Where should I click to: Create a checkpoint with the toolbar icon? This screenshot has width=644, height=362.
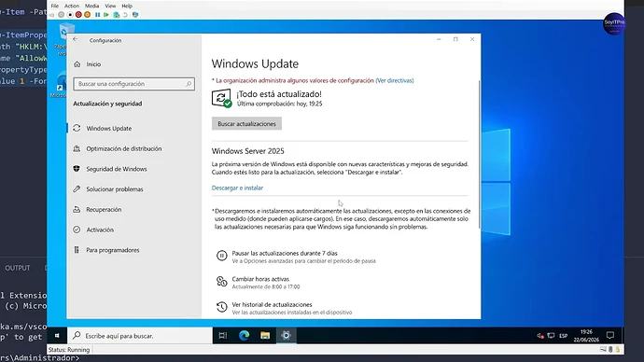[x=117, y=15]
